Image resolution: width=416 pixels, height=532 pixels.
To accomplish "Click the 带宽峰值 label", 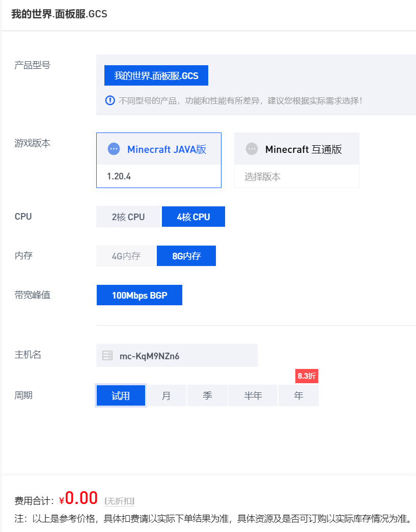I will click(x=32, y=295).
